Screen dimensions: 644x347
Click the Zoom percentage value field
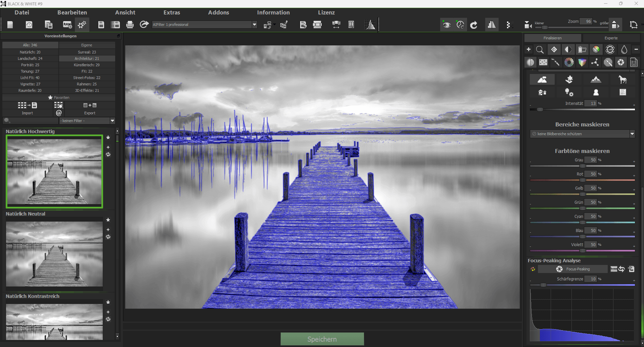click(x=586, y=22)
